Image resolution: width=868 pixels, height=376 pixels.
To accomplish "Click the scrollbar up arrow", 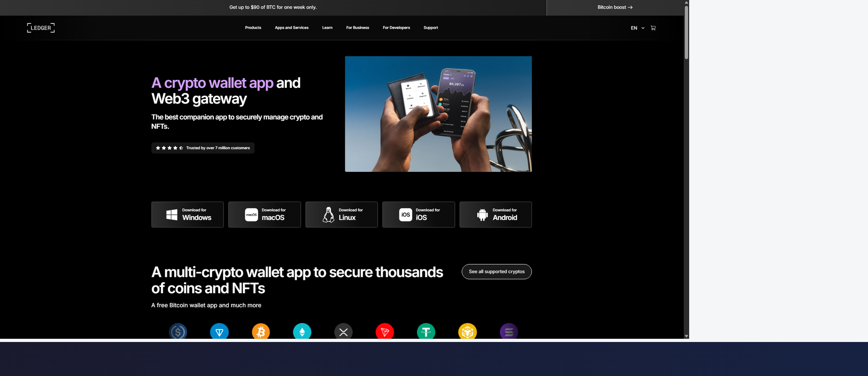I will 686,2.
